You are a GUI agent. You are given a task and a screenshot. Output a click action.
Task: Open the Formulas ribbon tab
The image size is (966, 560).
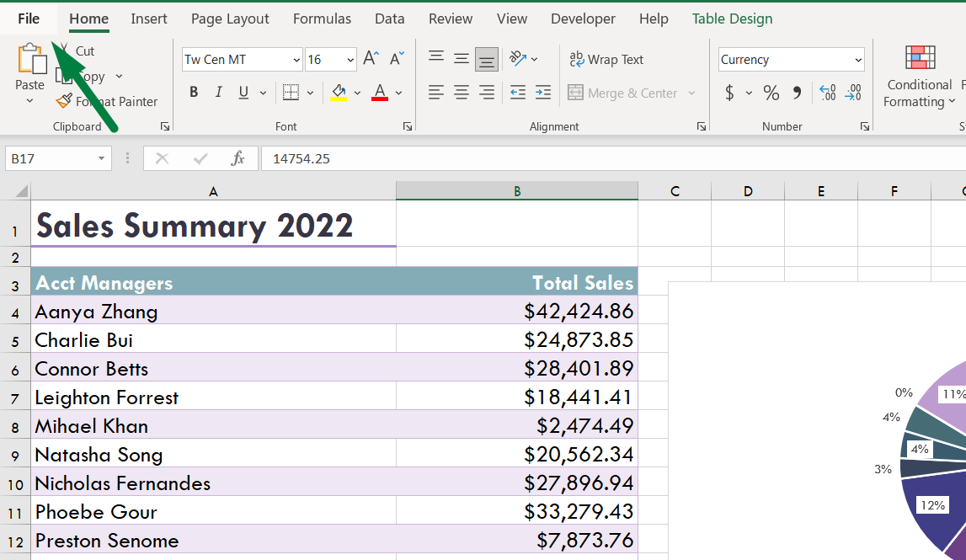pyautogui.click(x=322, y=18)
